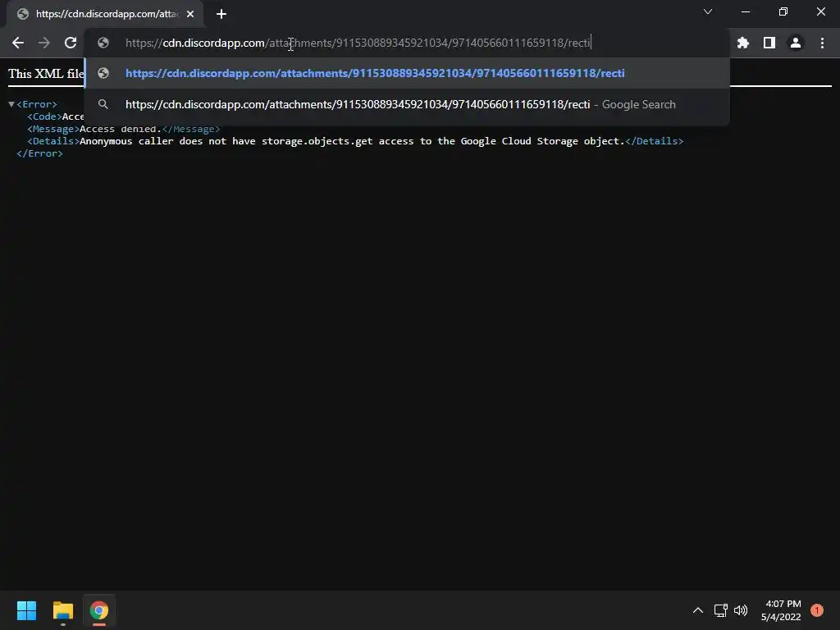
Task: Open the notification badge showing 1
Action: click(817, 610)
